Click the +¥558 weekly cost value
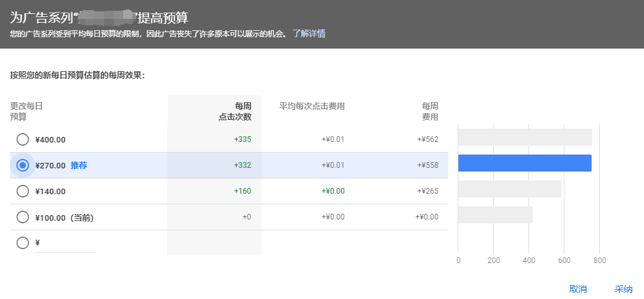Viewport: 644px width, 299px height. coord(428,165)
